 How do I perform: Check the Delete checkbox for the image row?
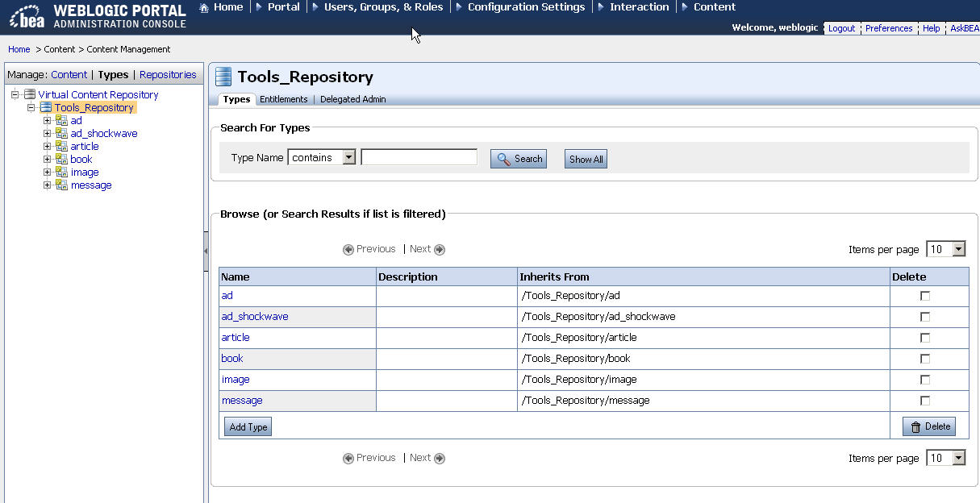pyautogui.click(x=924, y=379)
